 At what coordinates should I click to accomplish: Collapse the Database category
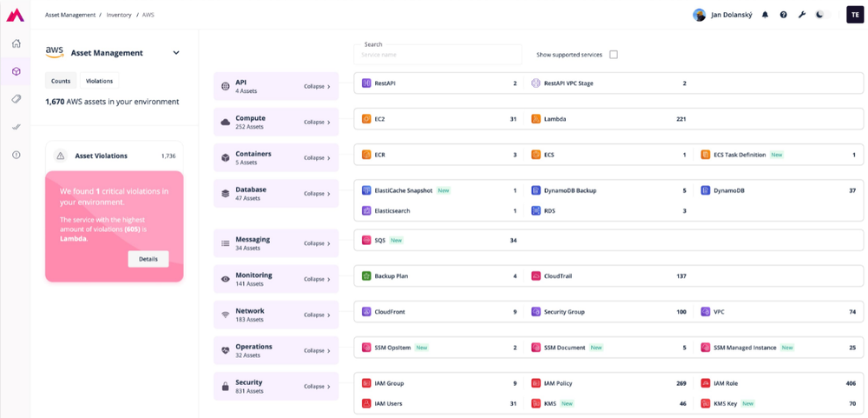[x=317, y=194]
